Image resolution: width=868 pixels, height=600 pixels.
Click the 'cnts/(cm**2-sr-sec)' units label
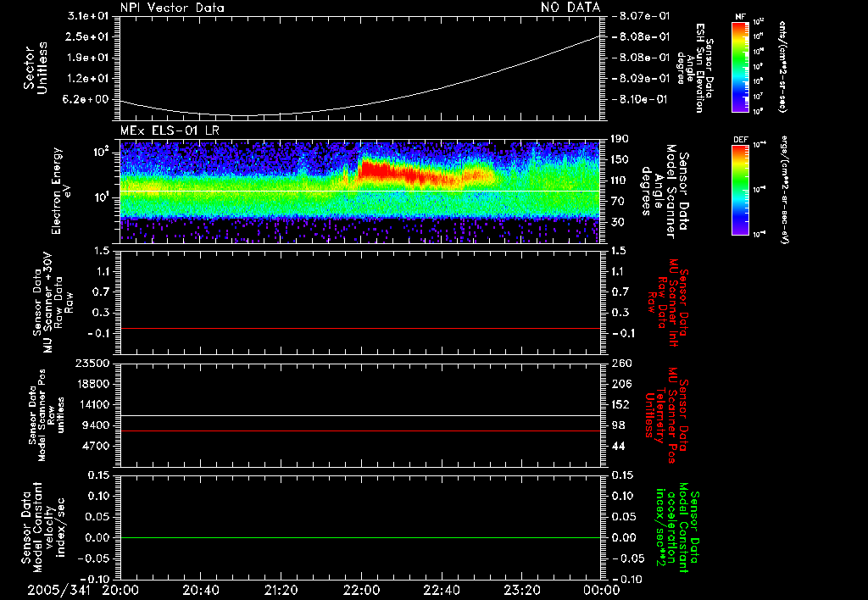pyautogui.click(x=782, y=66)
